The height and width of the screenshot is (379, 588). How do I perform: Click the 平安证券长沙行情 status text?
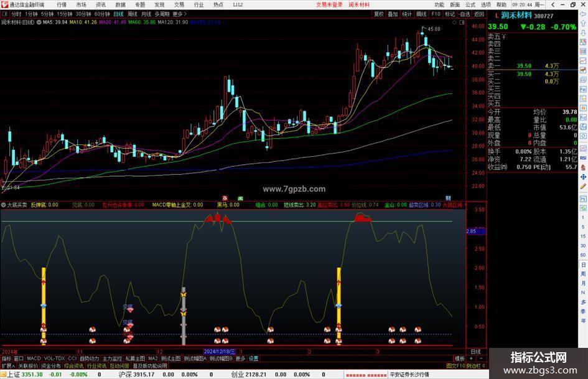[x=409, y=375]
